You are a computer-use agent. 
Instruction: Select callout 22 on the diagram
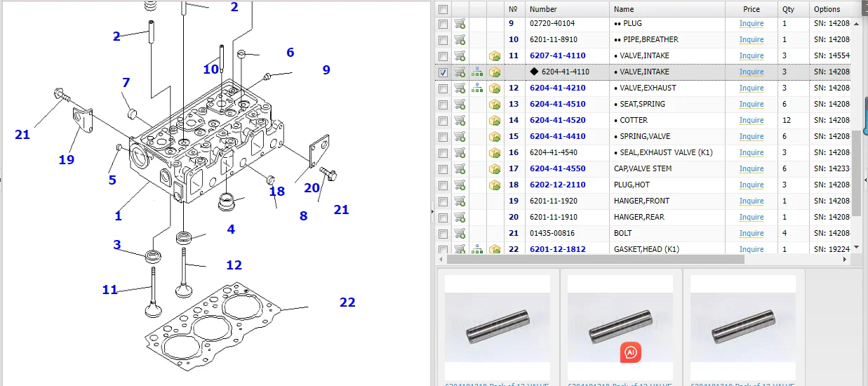[x=347, y=302]
